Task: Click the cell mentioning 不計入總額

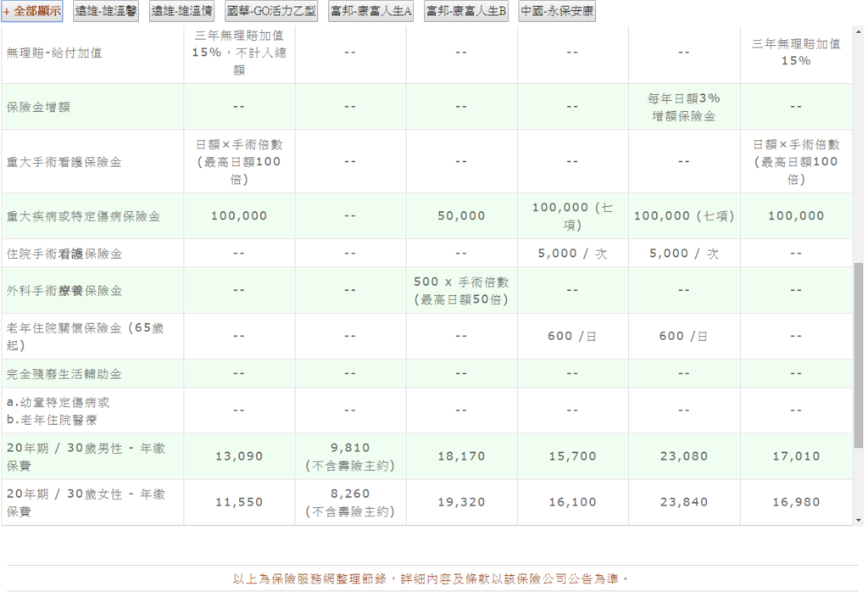Action: tap(239, 53)
